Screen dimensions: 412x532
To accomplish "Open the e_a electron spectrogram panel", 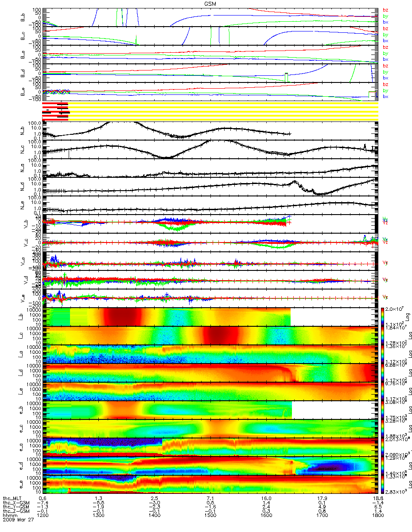I will 210,447.
